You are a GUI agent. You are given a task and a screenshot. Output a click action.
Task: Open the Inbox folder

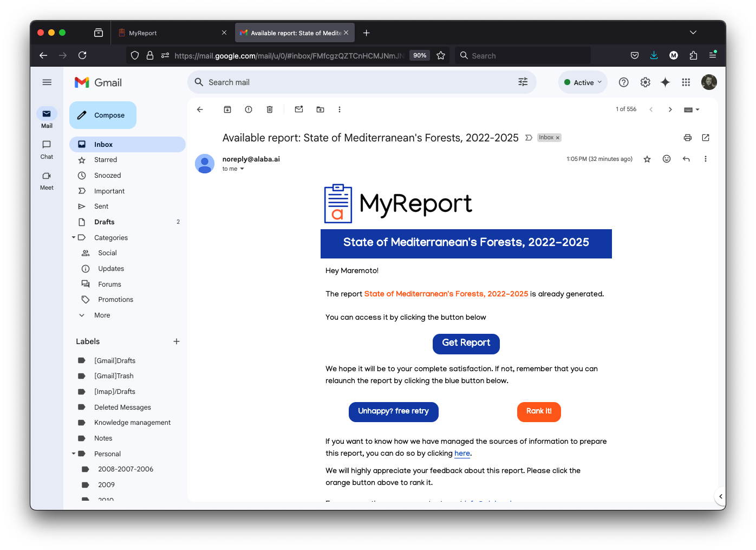[128, 145]
